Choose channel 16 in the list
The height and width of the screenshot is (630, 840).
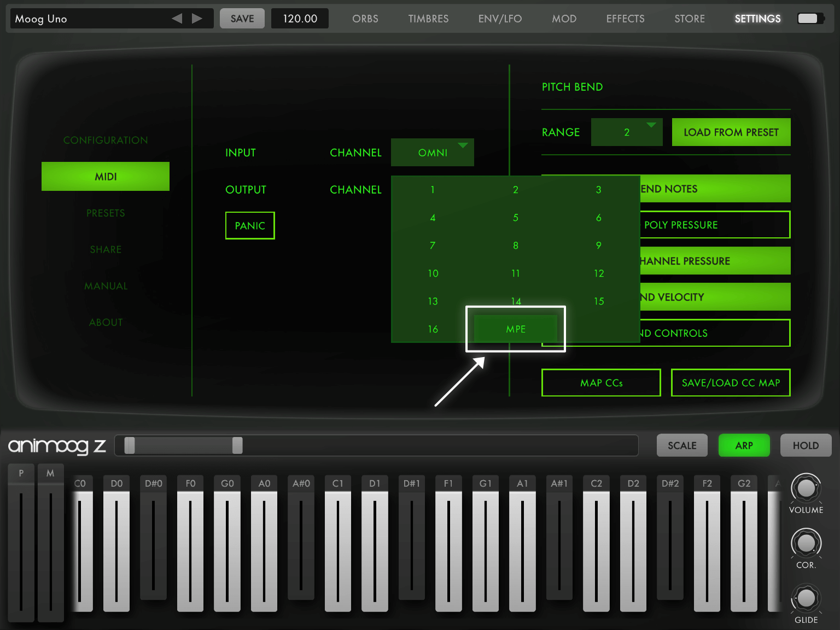(433, 329)
